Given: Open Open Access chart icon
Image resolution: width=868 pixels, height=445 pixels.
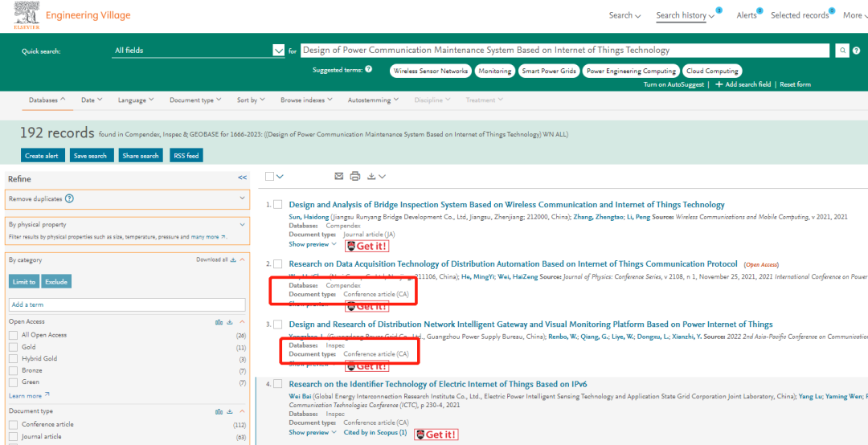Looking at the screenshot, I should click(219, 321).
